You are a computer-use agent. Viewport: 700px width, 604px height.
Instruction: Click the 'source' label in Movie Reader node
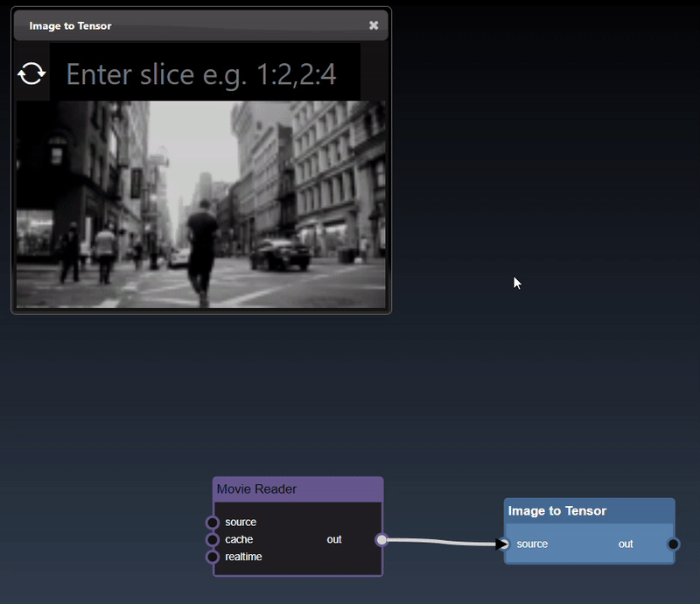(241, 523)
